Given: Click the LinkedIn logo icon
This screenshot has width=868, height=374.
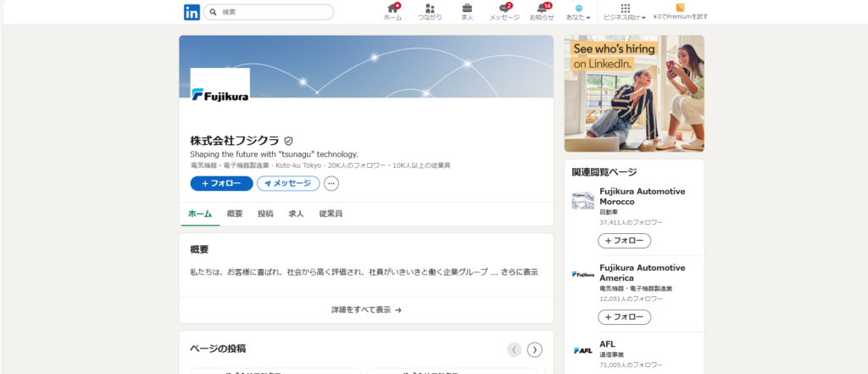Looking at the screenshot, I should [x=192, y=12].
